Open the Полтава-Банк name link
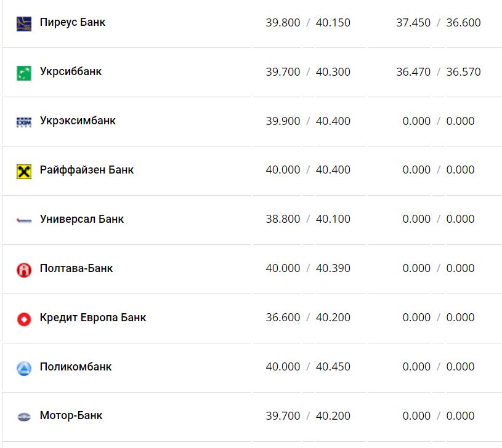Image resolution: width=502 pixels, height=448 pixels. pyautogui.click(x=76, y=269)
